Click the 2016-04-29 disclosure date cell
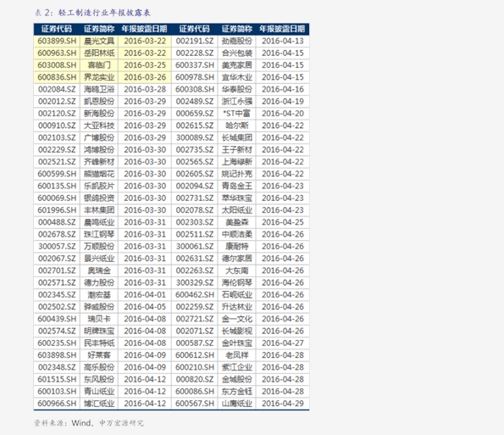This screenshot has width=504, height=435. pos(283,404)
